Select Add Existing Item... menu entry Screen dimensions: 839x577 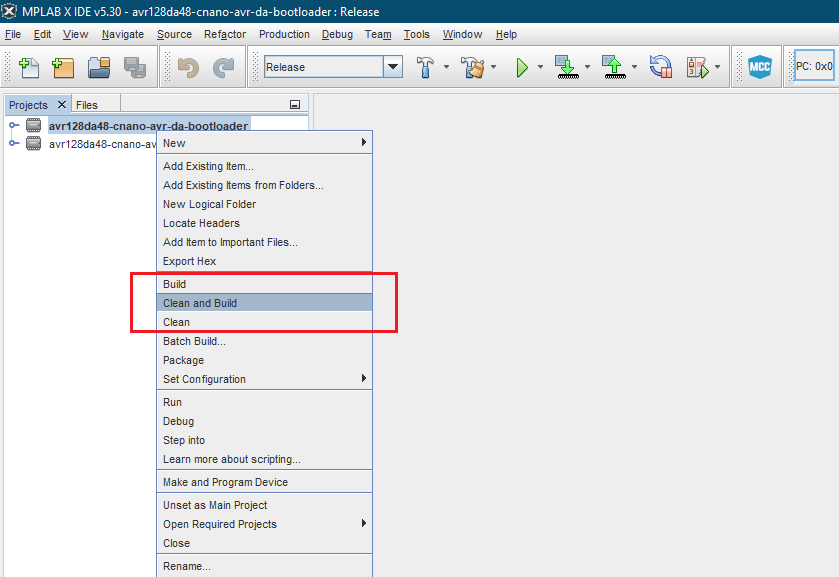coord(264,166)
